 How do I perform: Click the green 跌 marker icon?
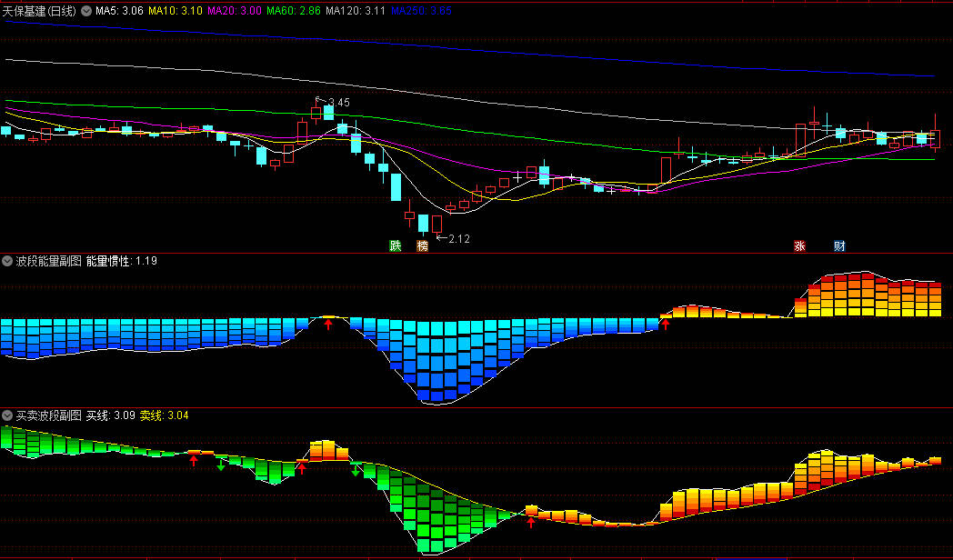(x=396, y=246)
